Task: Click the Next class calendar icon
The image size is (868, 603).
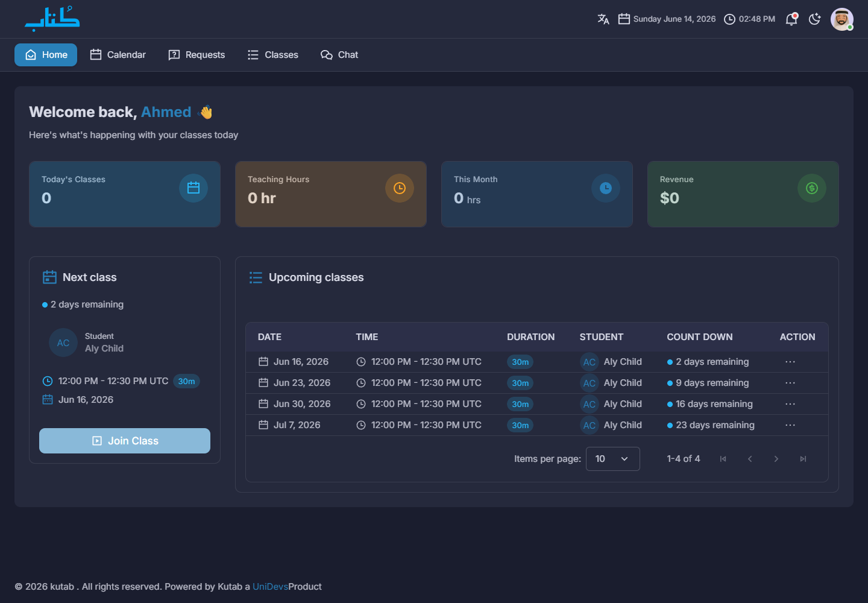Action: [x=49, y=277]
